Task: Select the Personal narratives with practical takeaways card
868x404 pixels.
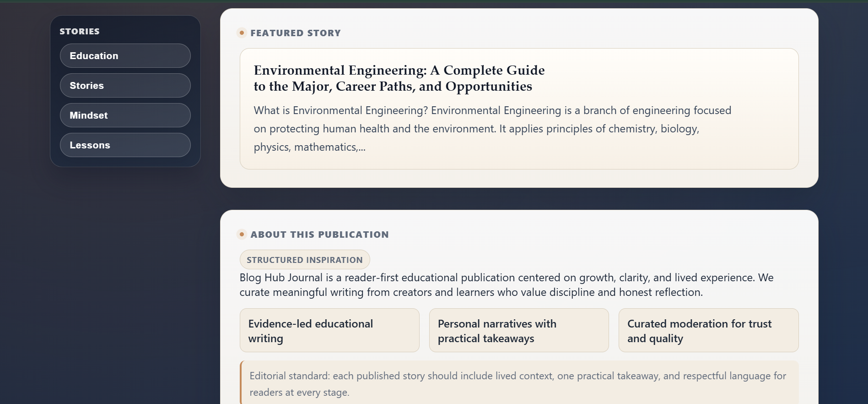Action: pos(519,331)
